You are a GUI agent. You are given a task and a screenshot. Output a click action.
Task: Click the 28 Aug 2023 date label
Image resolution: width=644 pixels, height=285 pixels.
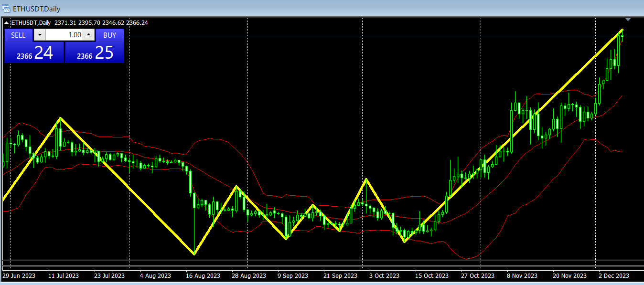coord(249,276)
